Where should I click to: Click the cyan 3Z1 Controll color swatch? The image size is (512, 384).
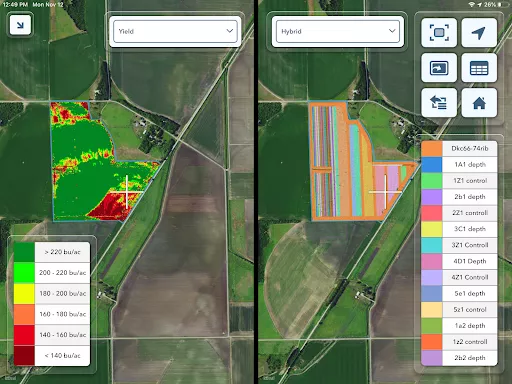pyautogui.click(x=432, y=245)
